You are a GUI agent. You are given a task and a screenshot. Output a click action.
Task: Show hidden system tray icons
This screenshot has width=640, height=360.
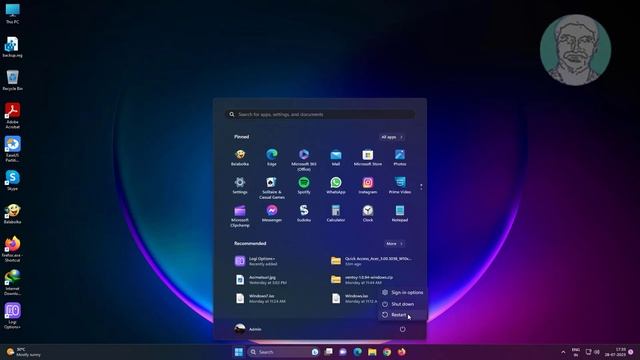563,352
